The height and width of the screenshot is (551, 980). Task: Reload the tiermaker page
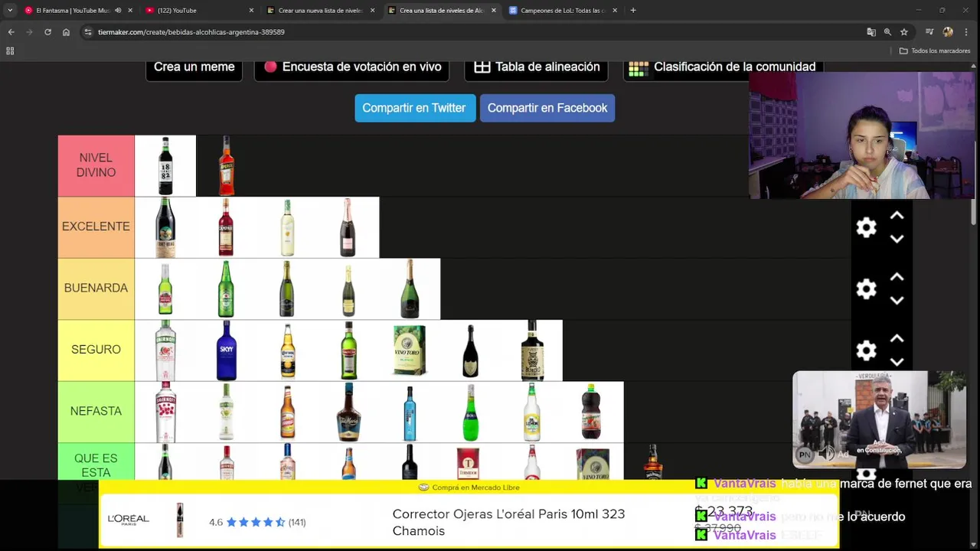tap(47, 32)
